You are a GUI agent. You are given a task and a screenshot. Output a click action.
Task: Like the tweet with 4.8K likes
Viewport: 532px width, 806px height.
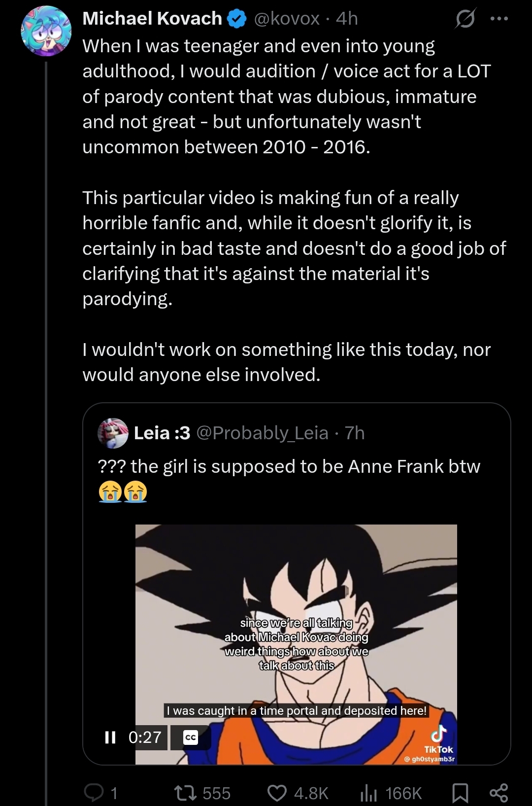(x=277, y=792)
